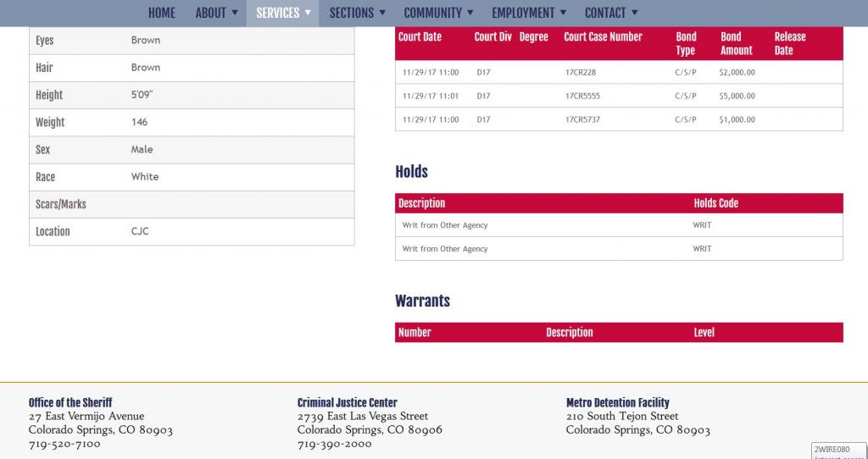Image resolution: width=868 pixels, height=459 pixels.
Task: Open the CONTACT menu
Action: point(610,13)
